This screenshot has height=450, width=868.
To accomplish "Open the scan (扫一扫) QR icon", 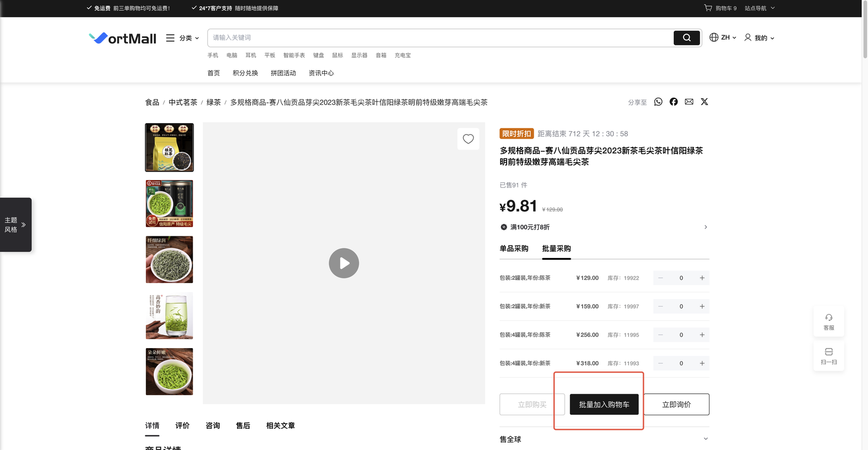I will pos(828,355).
